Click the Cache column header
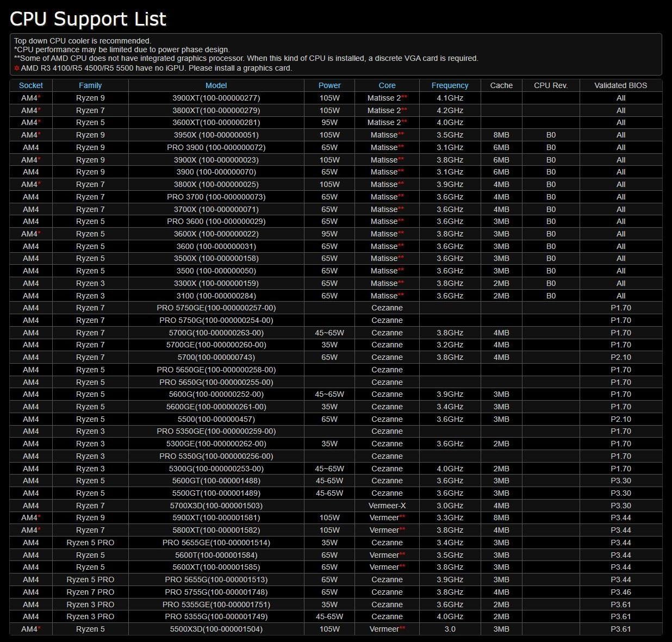Viewport: 672px width, 642px height. [x=501, y=85]
